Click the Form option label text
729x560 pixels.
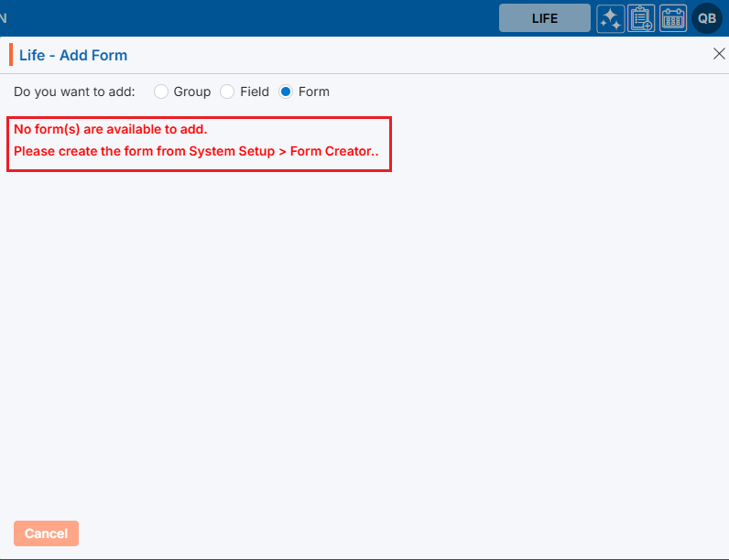click(x=314, y=92)
